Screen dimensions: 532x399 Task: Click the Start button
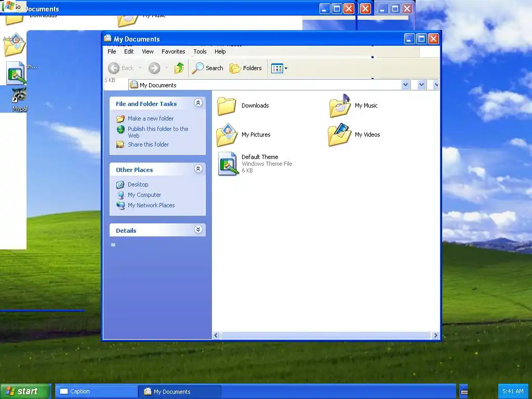point(26,391)
